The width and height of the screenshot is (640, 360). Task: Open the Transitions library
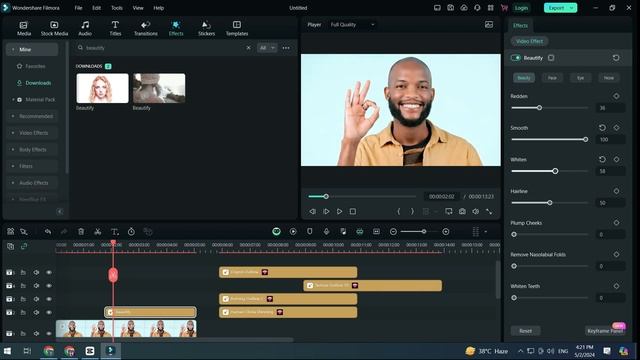click(146, 29)
